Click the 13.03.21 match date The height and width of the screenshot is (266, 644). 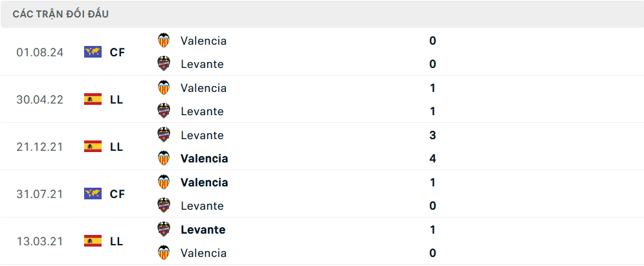coord(39,241)
